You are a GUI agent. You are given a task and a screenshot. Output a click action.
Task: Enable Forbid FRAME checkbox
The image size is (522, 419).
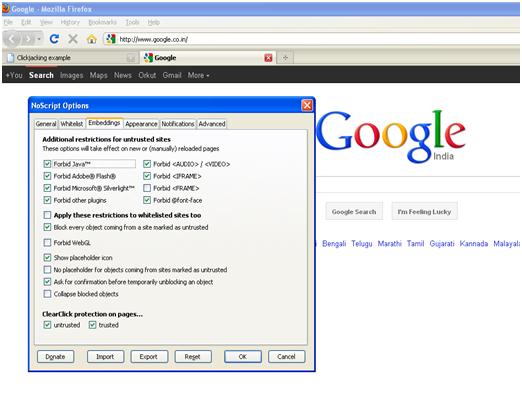pyautogui.click(x=147, y=188)
